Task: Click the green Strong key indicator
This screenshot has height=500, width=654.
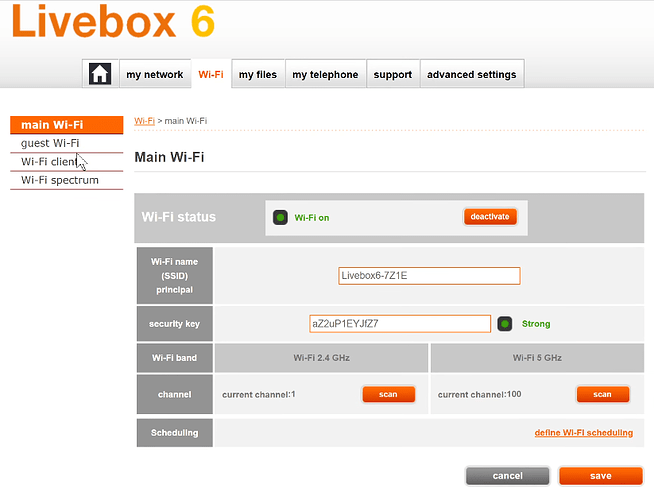Action: [505, 324]
